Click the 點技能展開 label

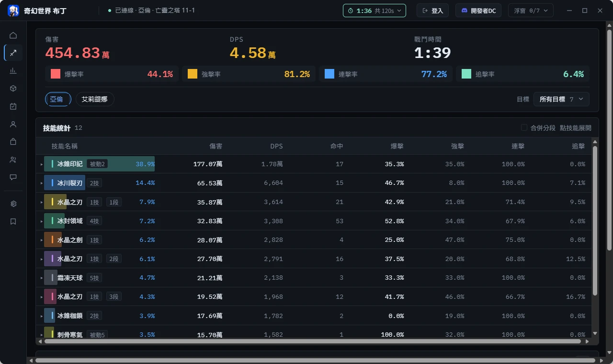(x=576, y=128)
